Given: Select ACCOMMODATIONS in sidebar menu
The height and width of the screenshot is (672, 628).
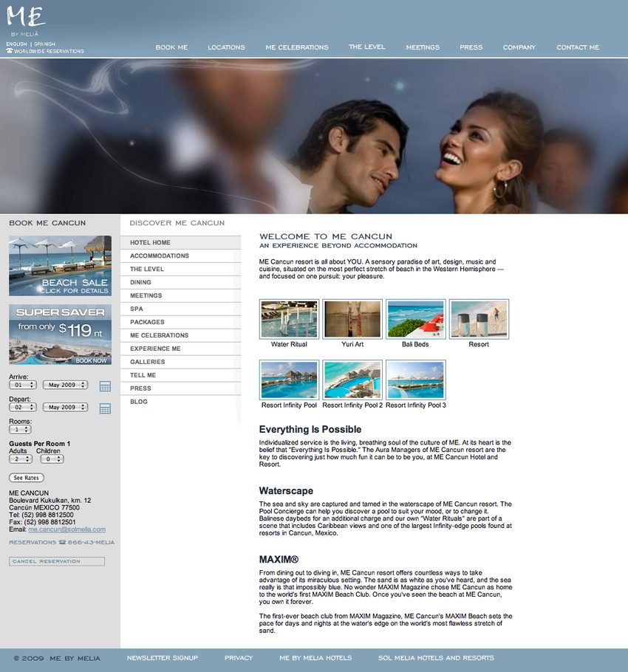Looking at the screenshot, I should 180,256.
